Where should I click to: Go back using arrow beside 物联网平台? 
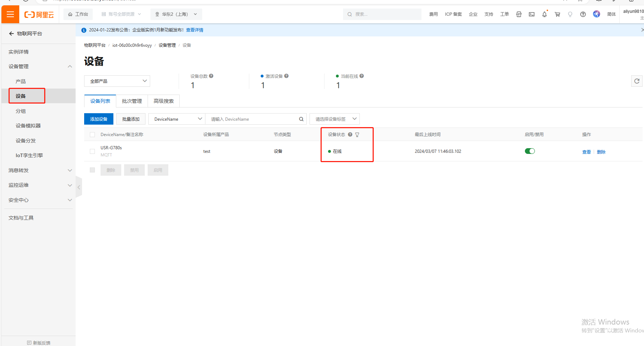point(11,34)
